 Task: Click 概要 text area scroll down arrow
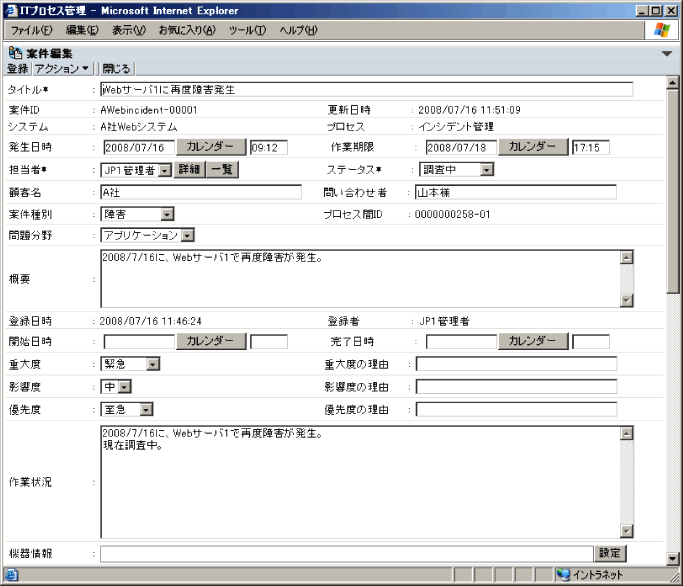coord(626,301)
